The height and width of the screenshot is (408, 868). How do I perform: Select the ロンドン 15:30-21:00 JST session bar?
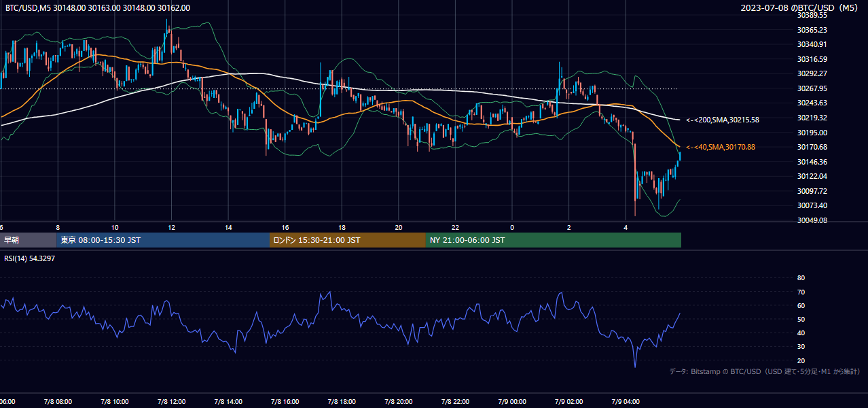click(x=348, y=240)
